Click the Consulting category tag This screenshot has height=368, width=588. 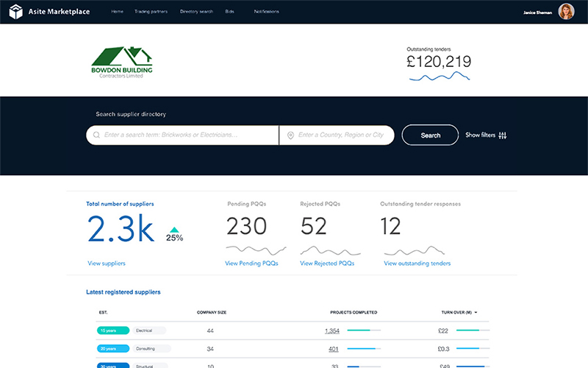click(x=151, y=348)
